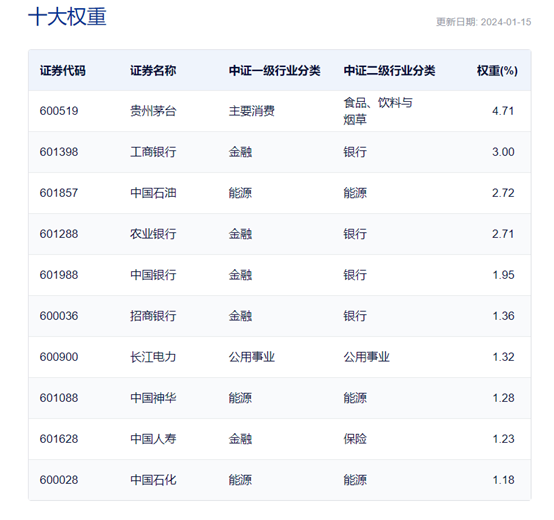Click the update date 2024-01-15
Screen dimensions: 554x520
coord(506,22)
